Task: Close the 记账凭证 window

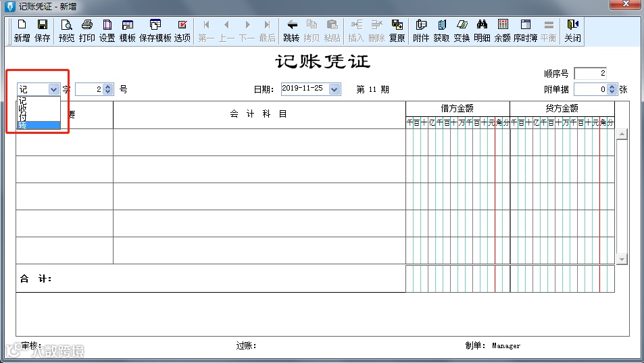Action: [625, 4]
